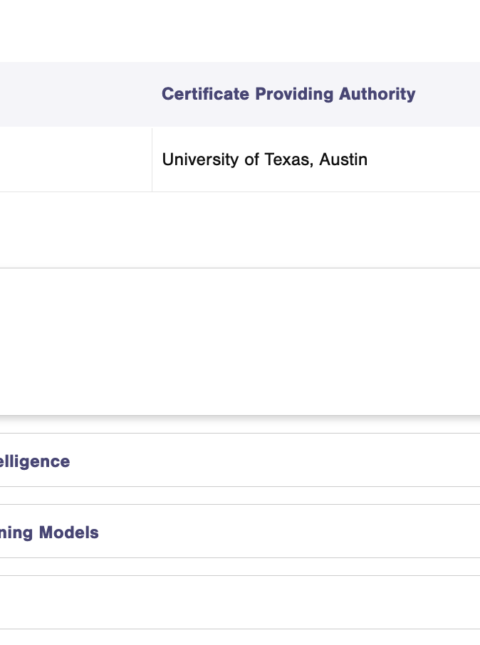Select the University of Texas, Austin cell
This screenshot has height=645, width=480.
point(316,159)
